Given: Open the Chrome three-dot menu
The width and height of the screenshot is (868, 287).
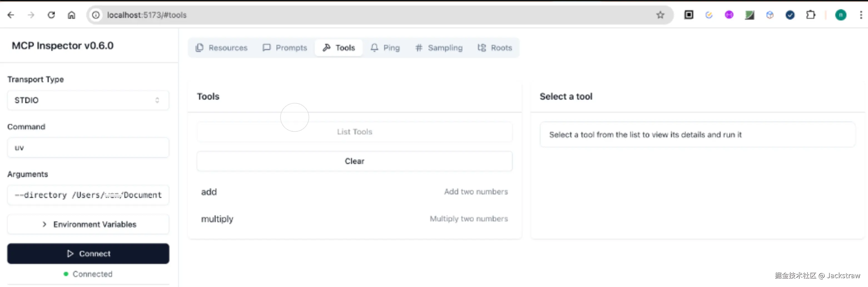Looking at the screenshot, I should coord(861,15).
